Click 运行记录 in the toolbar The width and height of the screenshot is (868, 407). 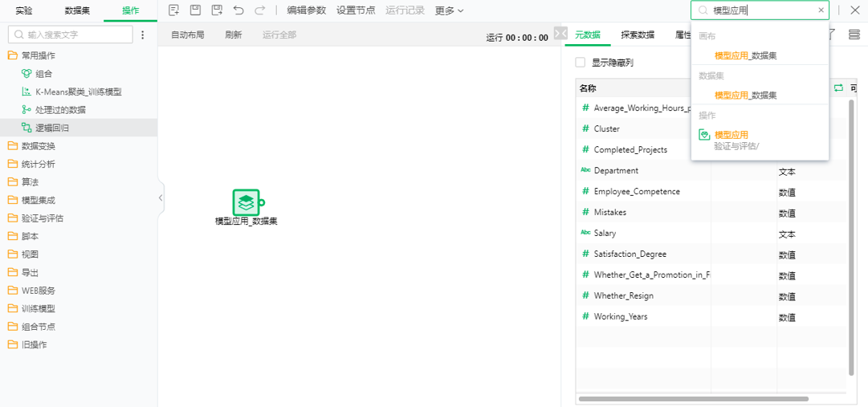point(405,10)
